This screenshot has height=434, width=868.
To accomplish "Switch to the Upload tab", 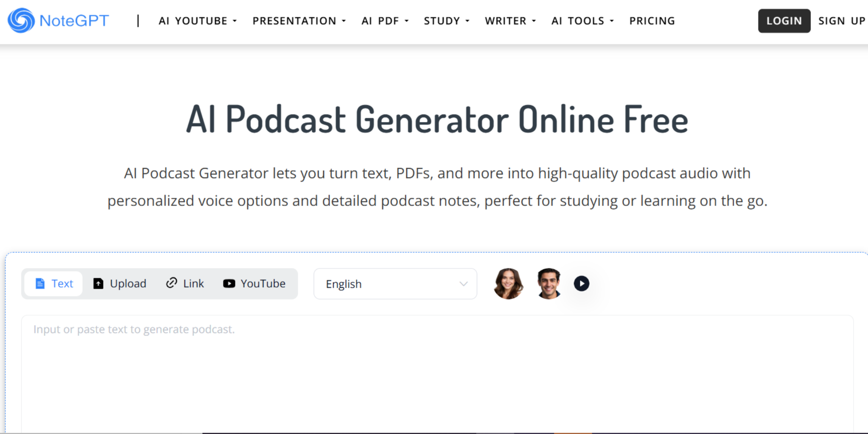I will click(x=120, y=283).
